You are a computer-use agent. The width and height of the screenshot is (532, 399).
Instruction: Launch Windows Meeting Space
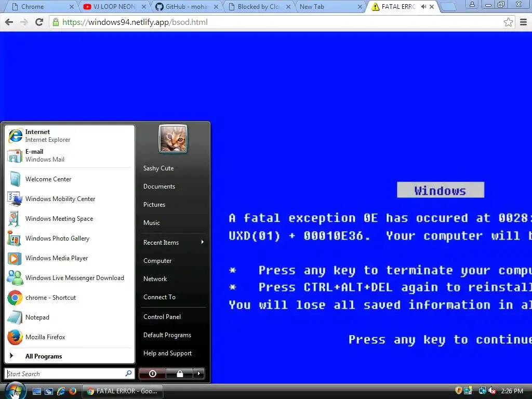click(x=69, y=219)
